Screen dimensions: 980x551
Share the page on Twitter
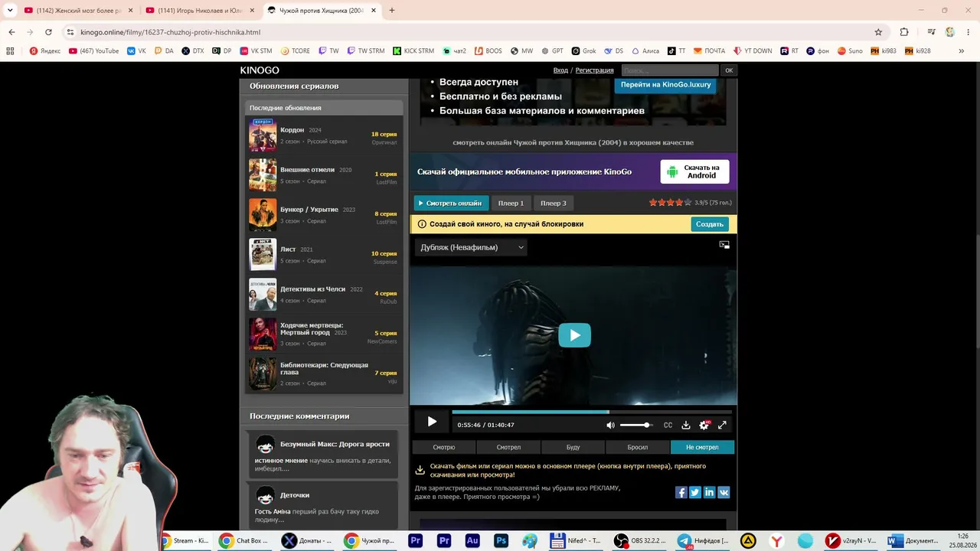(695, 492)
